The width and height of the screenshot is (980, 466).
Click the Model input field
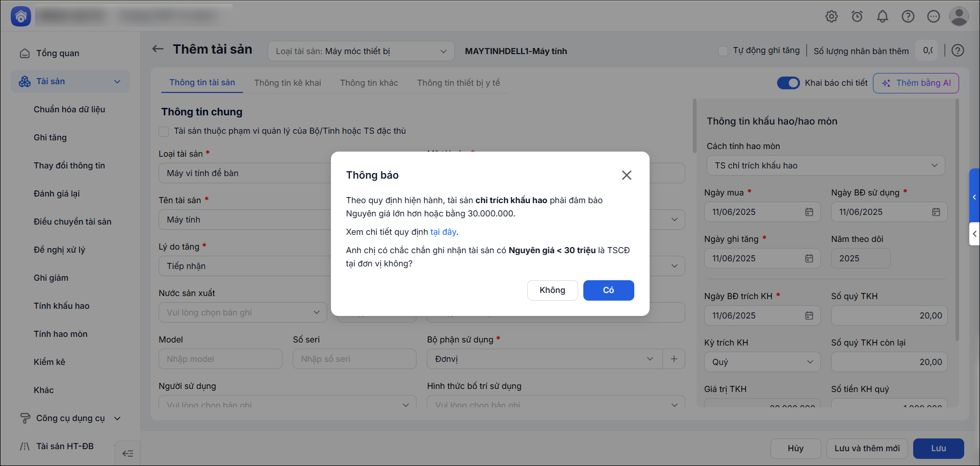[x=220, y=359]
